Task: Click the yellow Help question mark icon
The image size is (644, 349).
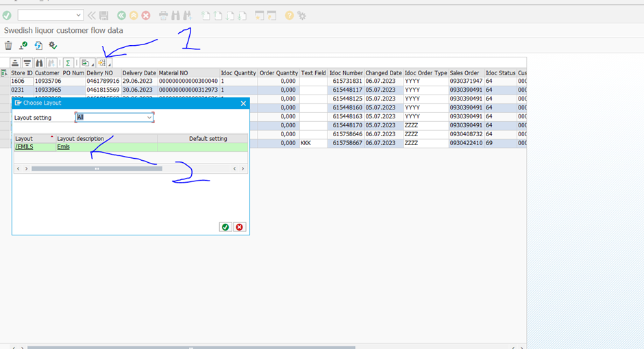Action: click(289, 15)
